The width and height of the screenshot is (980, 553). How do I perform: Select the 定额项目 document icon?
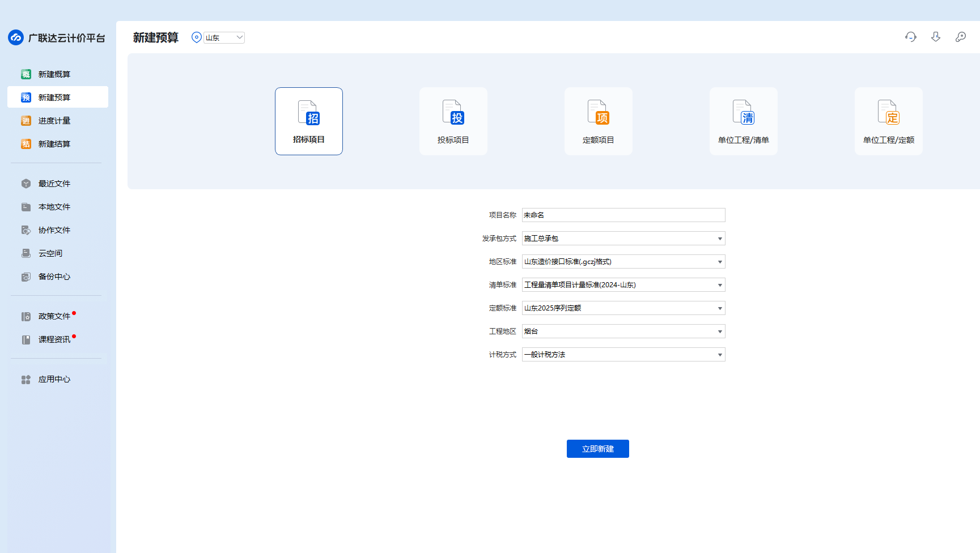(599, 112)
